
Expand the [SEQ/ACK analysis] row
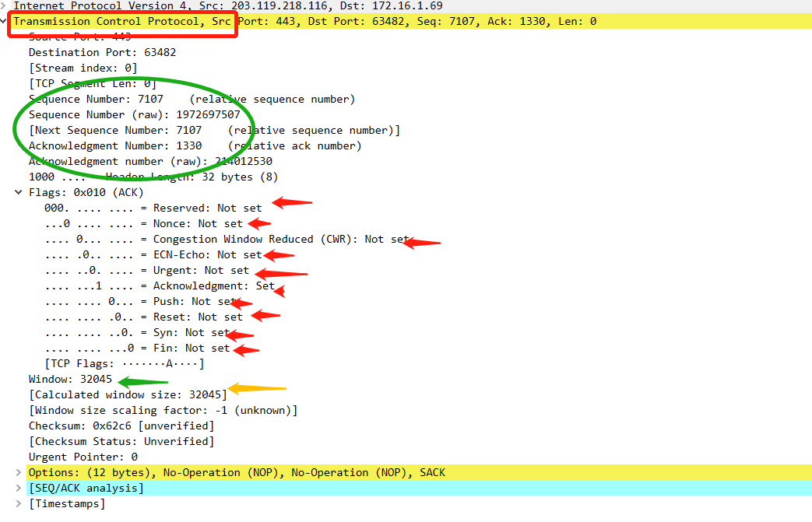point(19,488)
